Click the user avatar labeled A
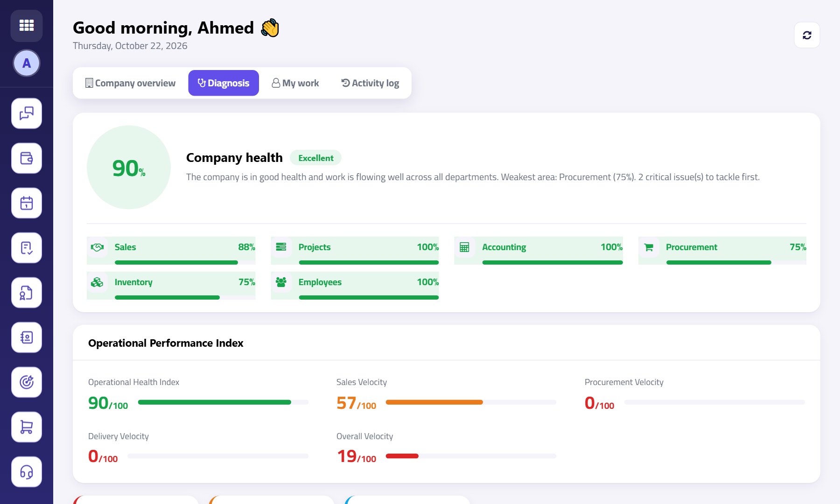The width and height of the screenshot is (840, 504). (27, 63)
